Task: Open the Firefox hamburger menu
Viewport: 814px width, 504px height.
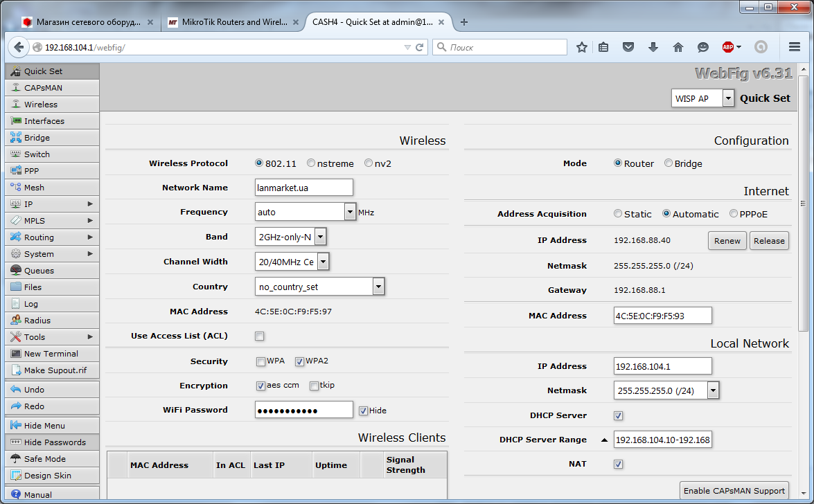Action: 795,47
